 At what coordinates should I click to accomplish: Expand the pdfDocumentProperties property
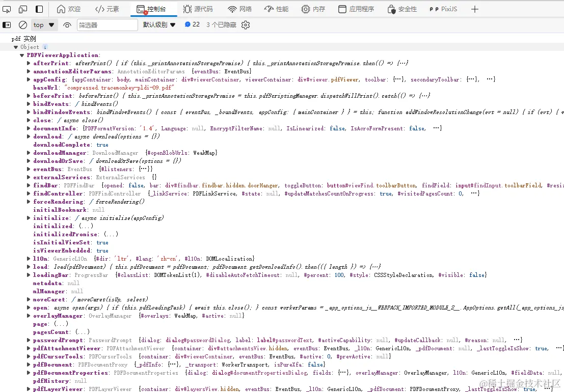click(x=29, y=373)
